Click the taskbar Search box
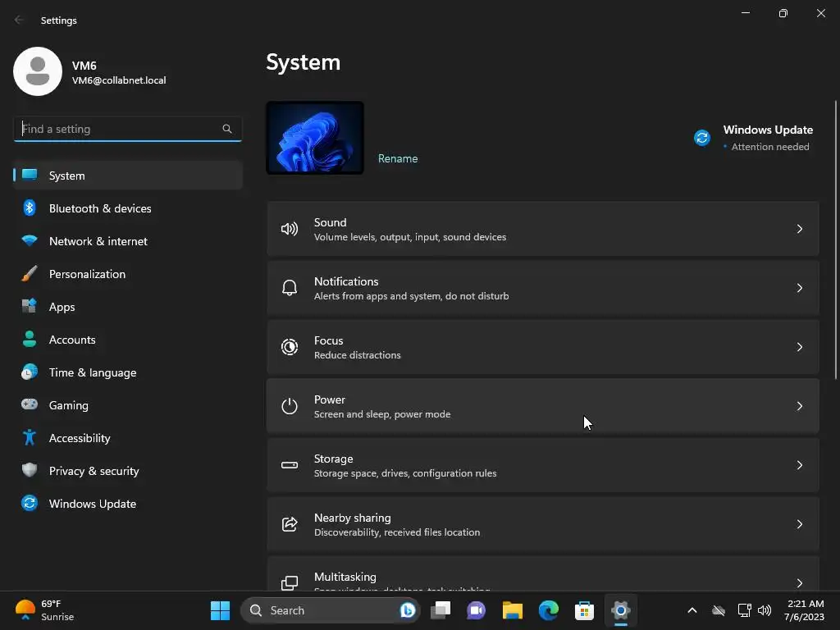Screen dimensions: 840x630 coord(331,610)
